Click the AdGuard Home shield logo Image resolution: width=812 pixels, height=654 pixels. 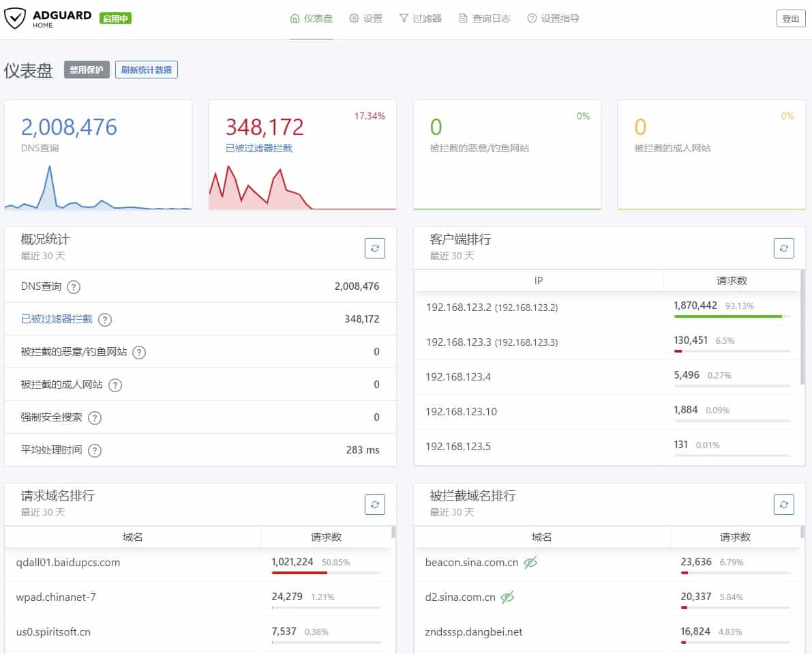point(15,18)
